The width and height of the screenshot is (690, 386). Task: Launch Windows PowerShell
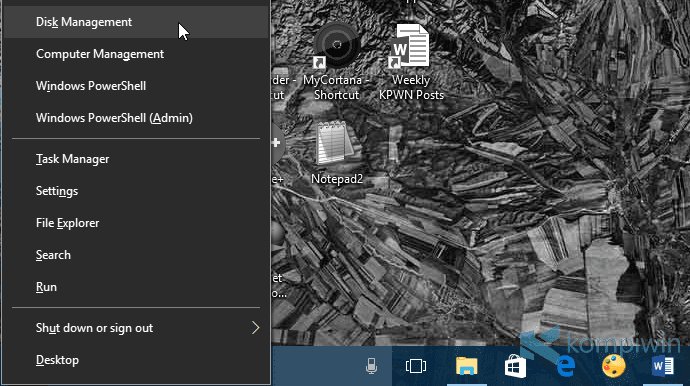tap(136, 86)
